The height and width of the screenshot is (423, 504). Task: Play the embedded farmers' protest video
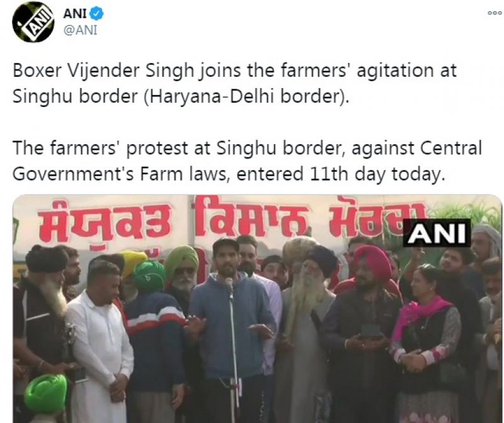click(x=257, y=308)
